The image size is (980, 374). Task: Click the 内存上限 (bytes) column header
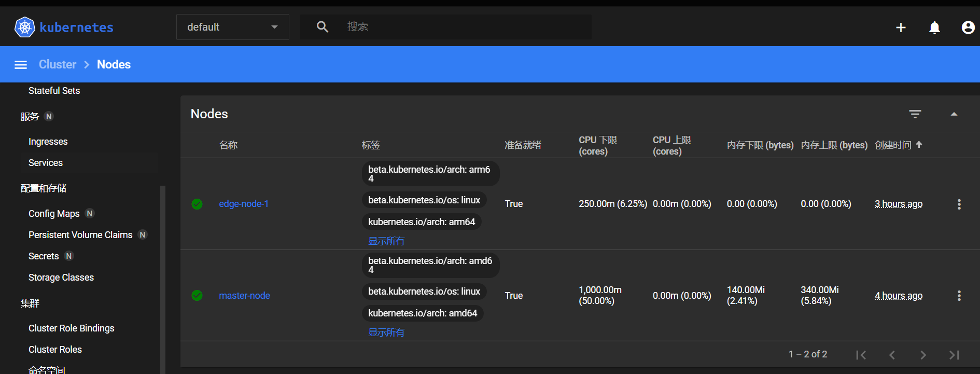point(834,145)
